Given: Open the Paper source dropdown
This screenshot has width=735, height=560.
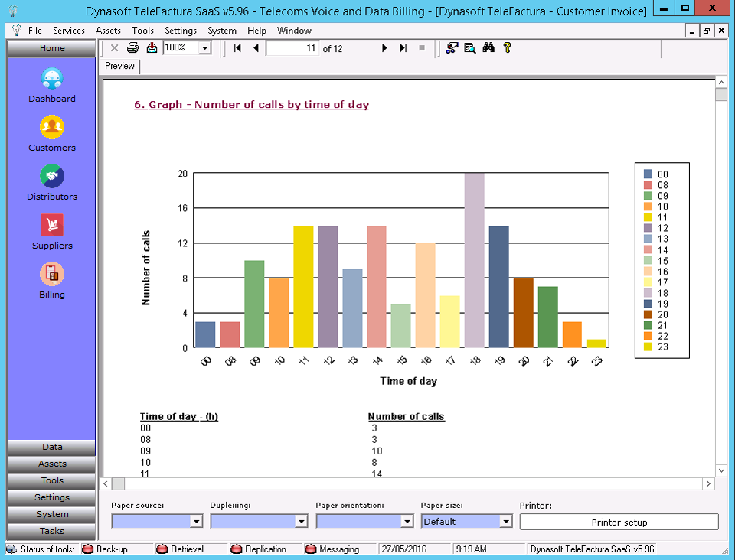Looking at the screenshot, I should (196, 522).
